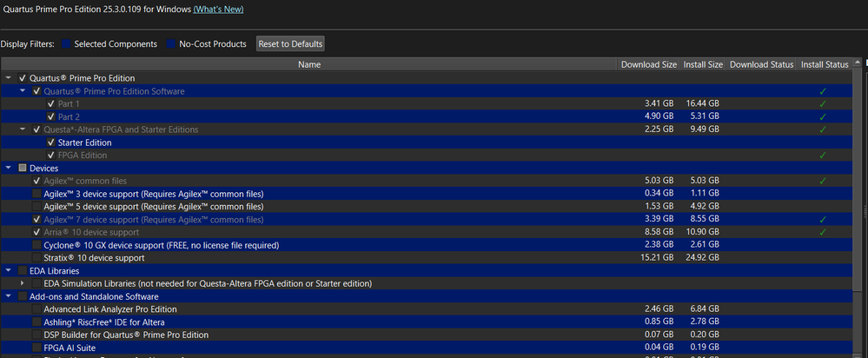Click the Name column header

coord(309,65)
